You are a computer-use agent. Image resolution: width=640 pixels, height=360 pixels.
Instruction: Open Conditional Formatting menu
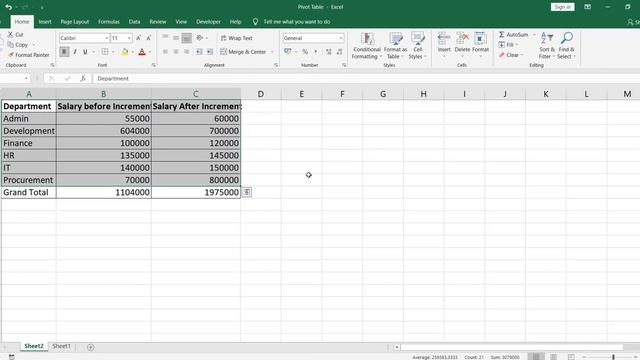367,46
